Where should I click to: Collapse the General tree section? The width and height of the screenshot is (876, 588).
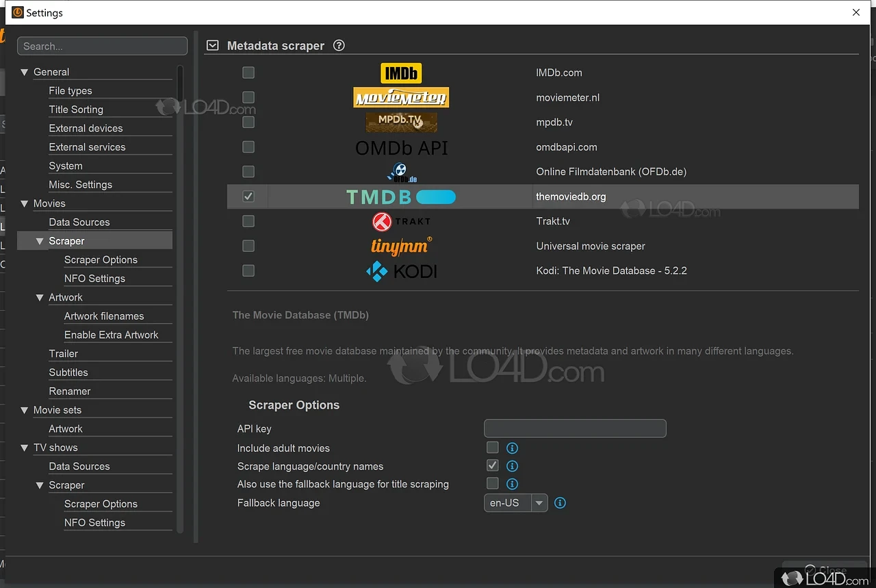[25, 72]
